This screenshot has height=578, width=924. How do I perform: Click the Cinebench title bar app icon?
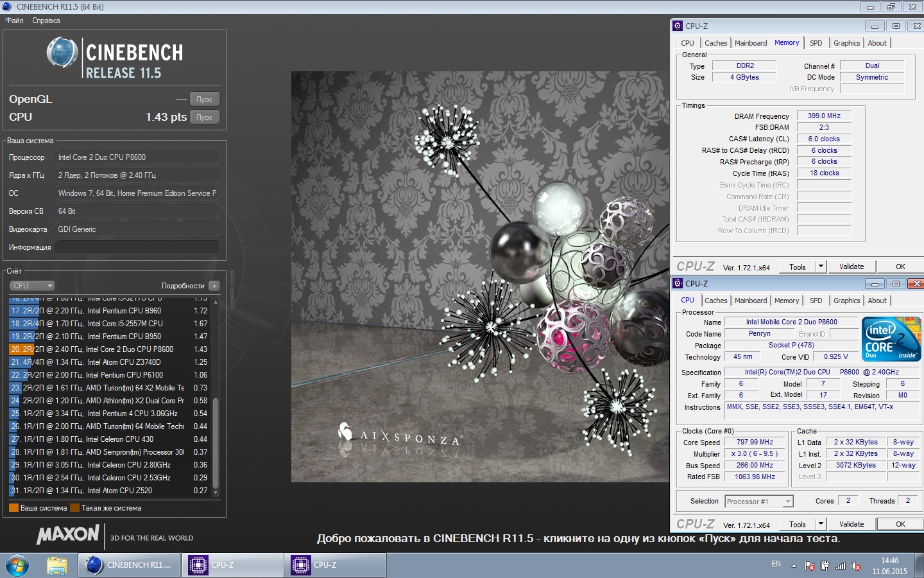pos(7,6)
